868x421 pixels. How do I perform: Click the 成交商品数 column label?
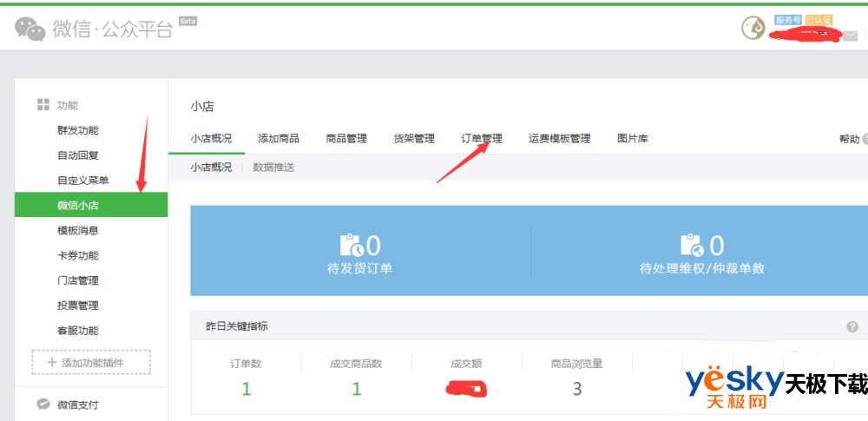(356, 364)
